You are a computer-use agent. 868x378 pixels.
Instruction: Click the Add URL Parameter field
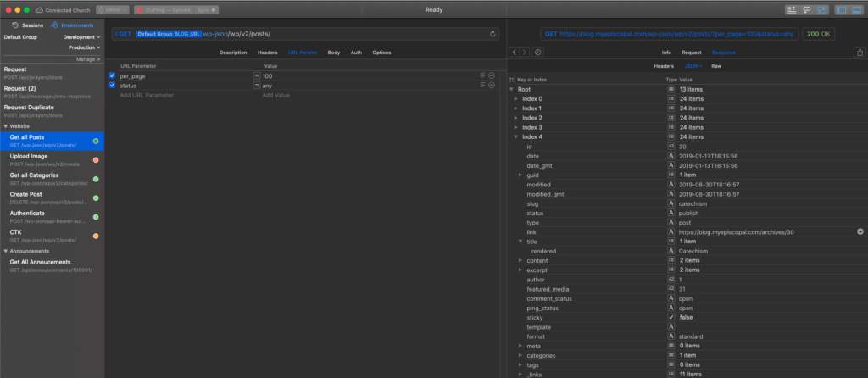(147, 95)
